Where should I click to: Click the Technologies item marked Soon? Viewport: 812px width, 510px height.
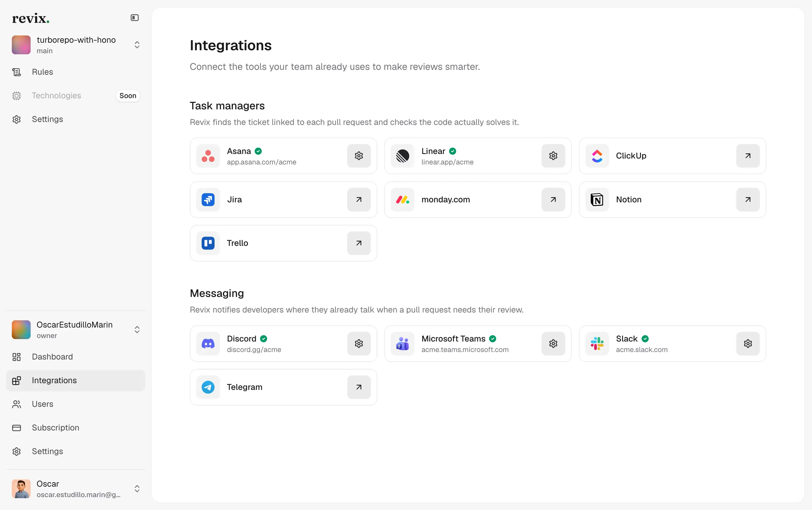[75, 95]
